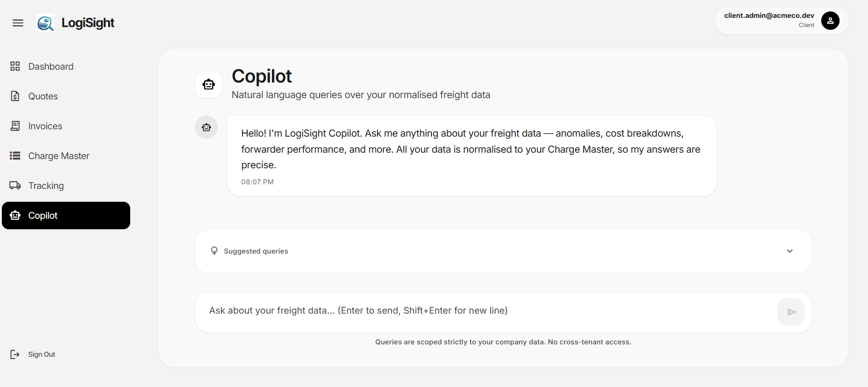Open the hamburger menu icon
Screen dimensions: 868x387
(x=18, y=23)
